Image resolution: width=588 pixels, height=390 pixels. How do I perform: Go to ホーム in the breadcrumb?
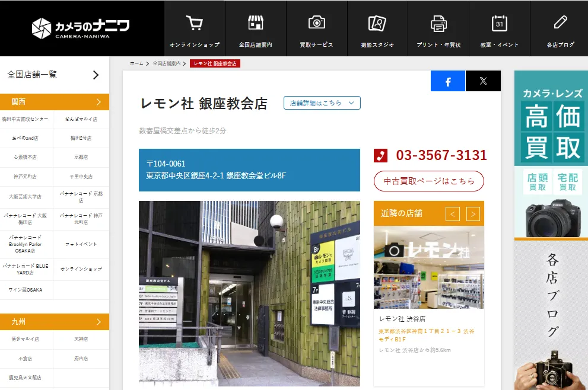tap(136, 63)
